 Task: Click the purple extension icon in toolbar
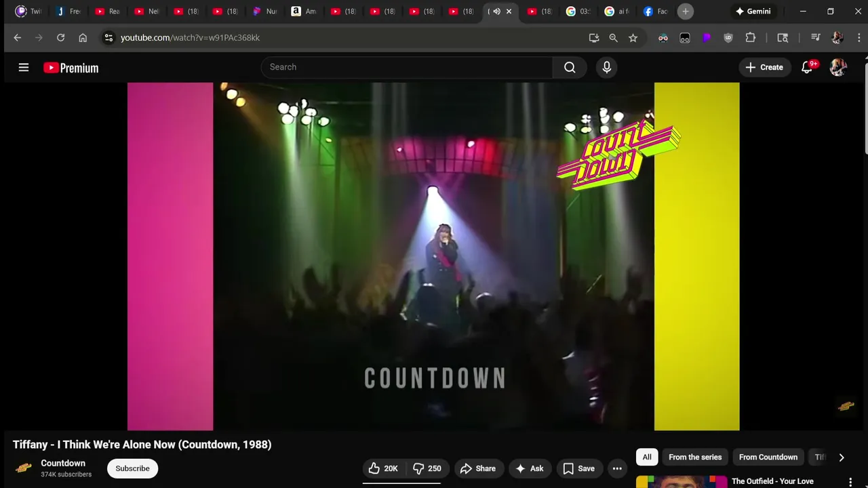[707, 38]
